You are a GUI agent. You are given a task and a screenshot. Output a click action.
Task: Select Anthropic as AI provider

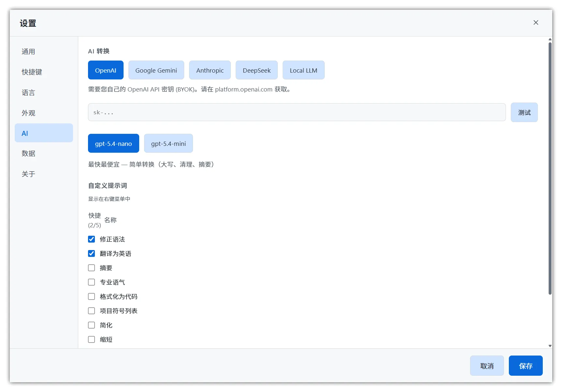point(210,70)
